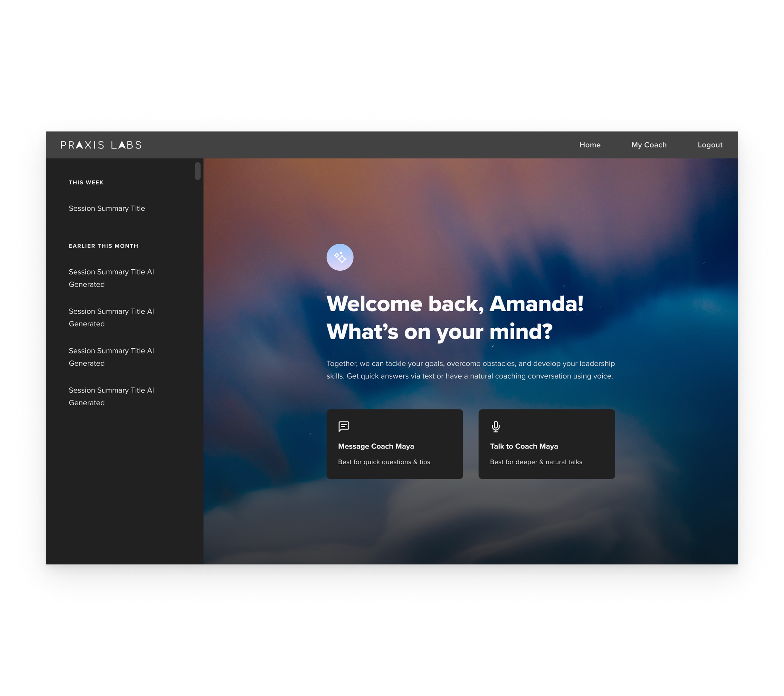This screenshot has height=696, width=784.
Task: Click 'Best for deeper & natural talks' text
Action: (536, 462)
